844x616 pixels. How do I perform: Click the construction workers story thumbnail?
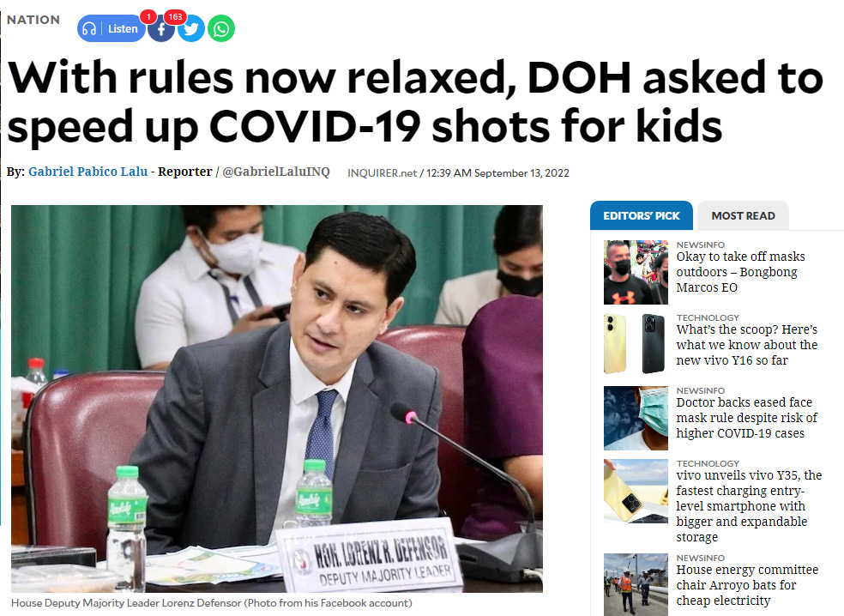coord(636,585)
